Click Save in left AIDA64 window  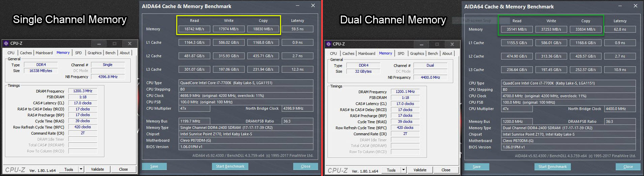pyautogui.click(x=154, y=166)
